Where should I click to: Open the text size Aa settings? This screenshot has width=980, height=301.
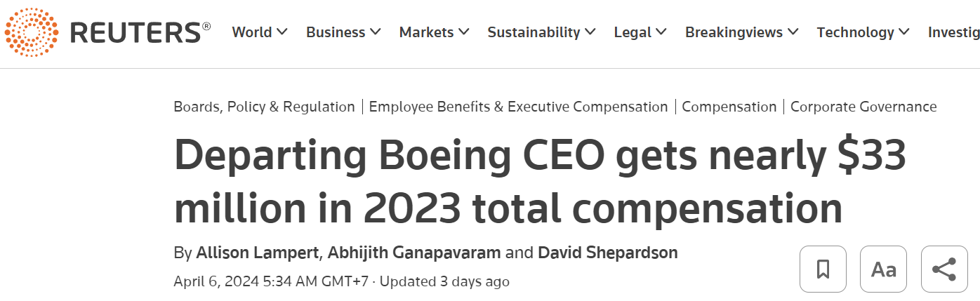[883, 269]
